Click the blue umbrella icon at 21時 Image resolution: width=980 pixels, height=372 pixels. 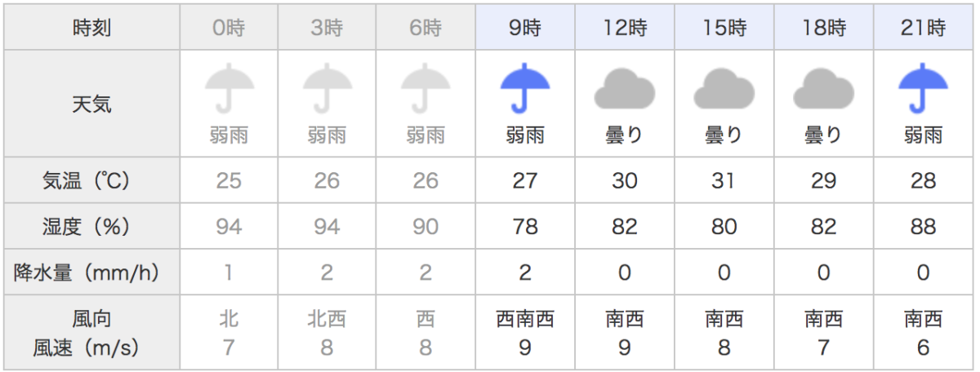[x=923, y=88]
